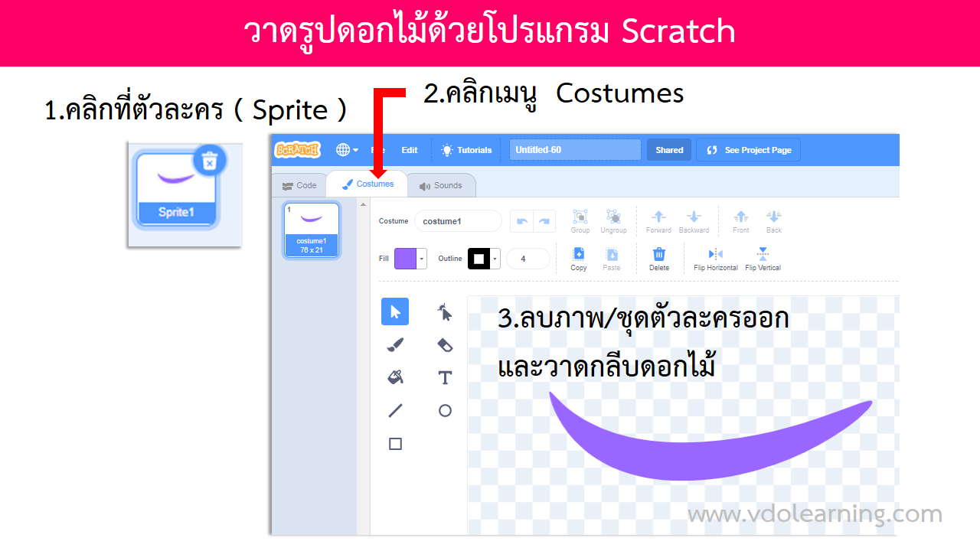This screenshot has width=980, height=551.
Task: Select the Circle tool
Action: pyautogui.click(x=445, y=411)
